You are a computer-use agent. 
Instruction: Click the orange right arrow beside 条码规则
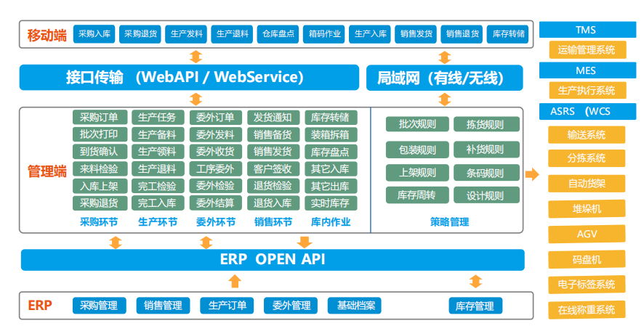532,174
